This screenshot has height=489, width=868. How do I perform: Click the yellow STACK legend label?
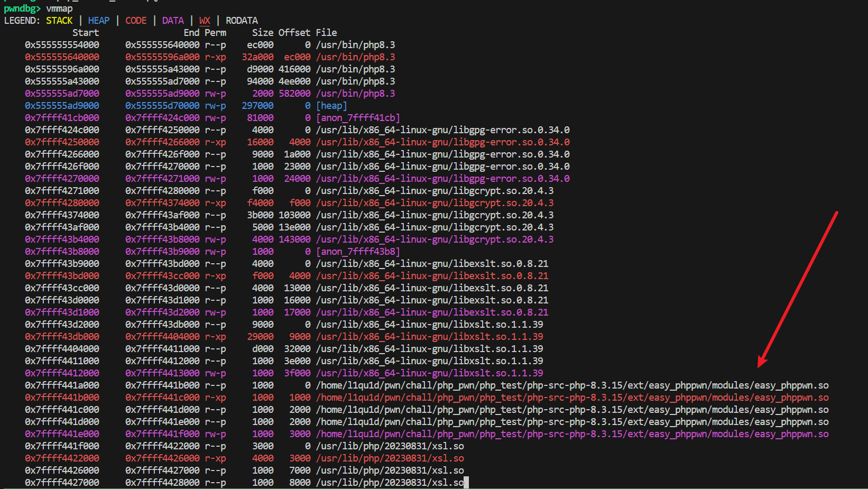(x=59, y=21)
